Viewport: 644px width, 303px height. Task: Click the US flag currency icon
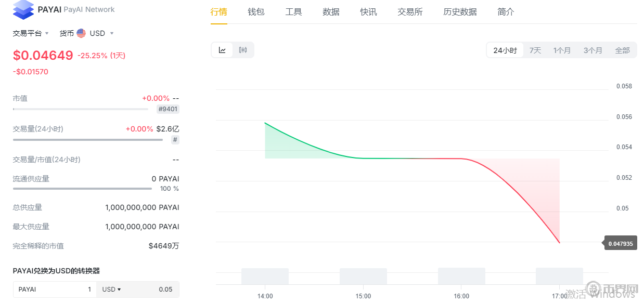pyautogui.click(x=81, y=33)
